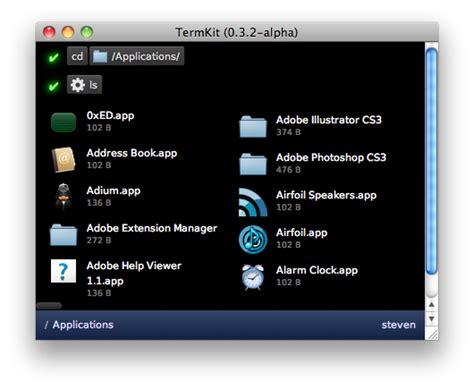Click the 0xED.app green icon

click(63, 122)
